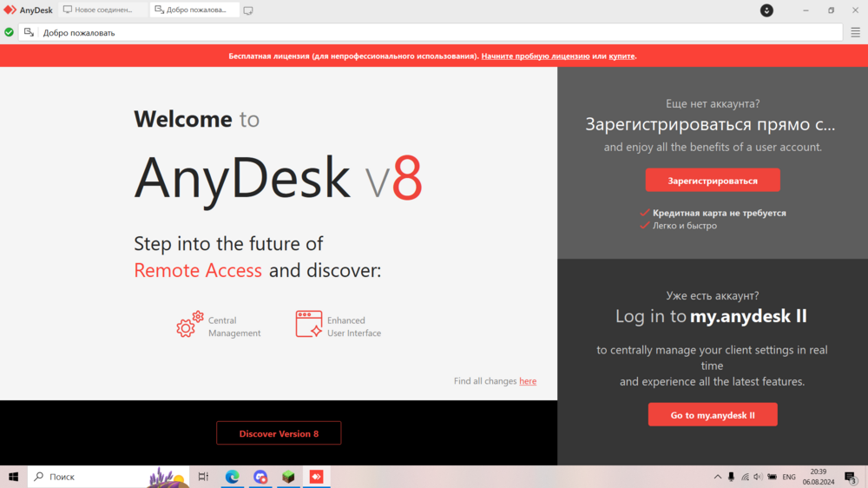Viewport: 868px width, 488px height.
Task: Click the Discover Version 8 button
Action: pos(279,433)
